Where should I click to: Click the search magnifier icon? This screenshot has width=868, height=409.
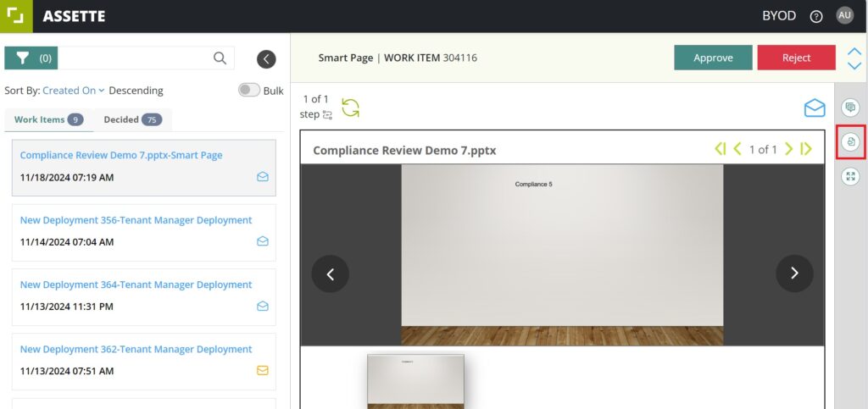tap(220, 58)
